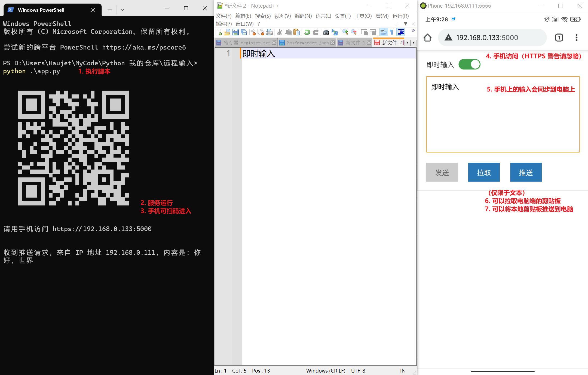Click the Print icon in Notepad++ toolbar
Screen dimensions: 588x375
point(269,32)
